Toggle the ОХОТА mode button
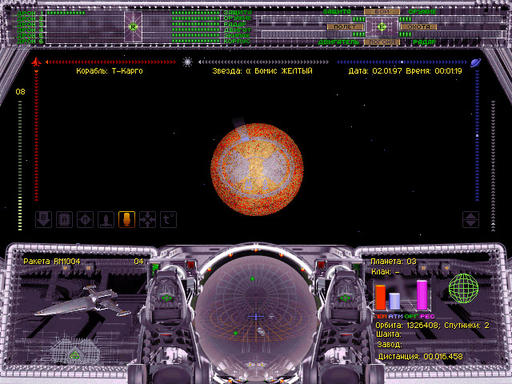The height and width of the screenshot is (384, 512). click(419, 27)
